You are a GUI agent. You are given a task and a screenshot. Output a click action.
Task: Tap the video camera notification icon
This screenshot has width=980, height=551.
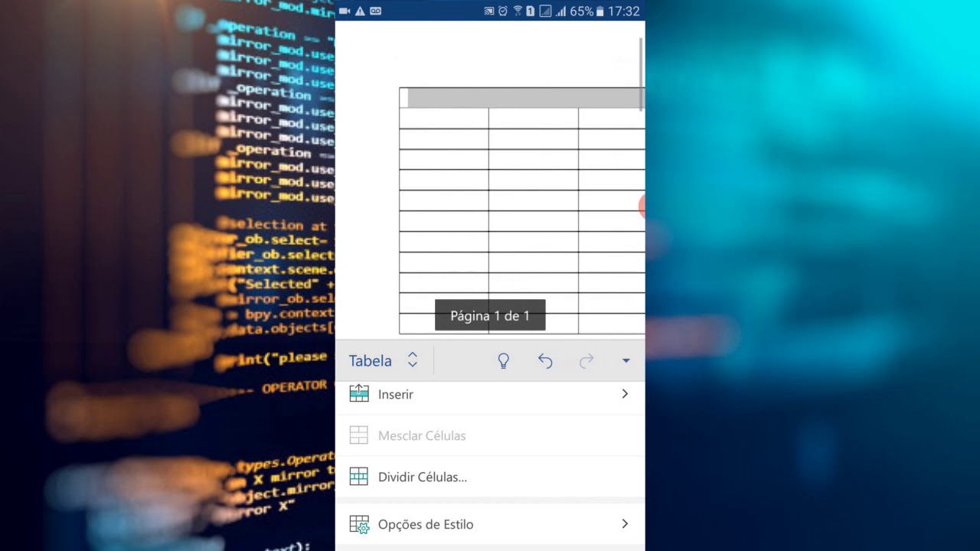tap(345, 11)
